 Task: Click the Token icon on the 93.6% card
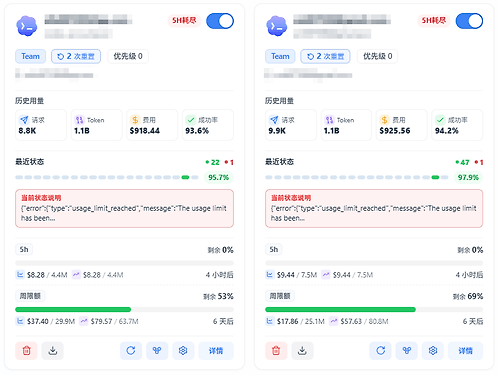79,120
